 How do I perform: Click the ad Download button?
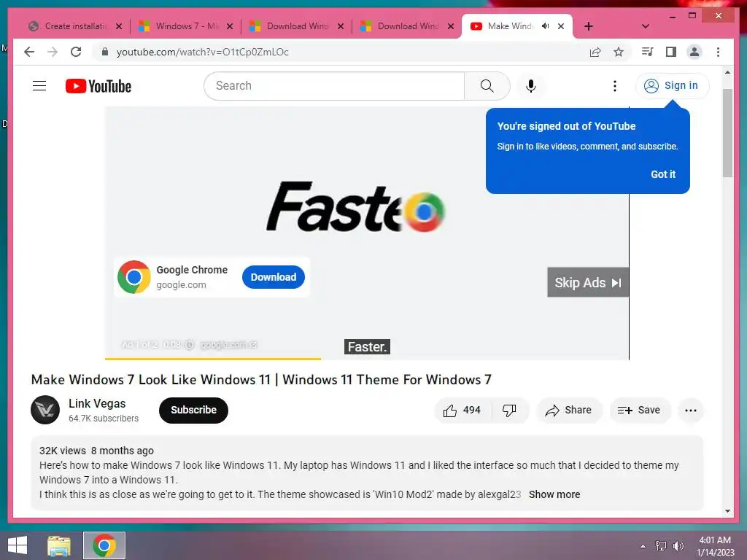[x=274, y=277]
